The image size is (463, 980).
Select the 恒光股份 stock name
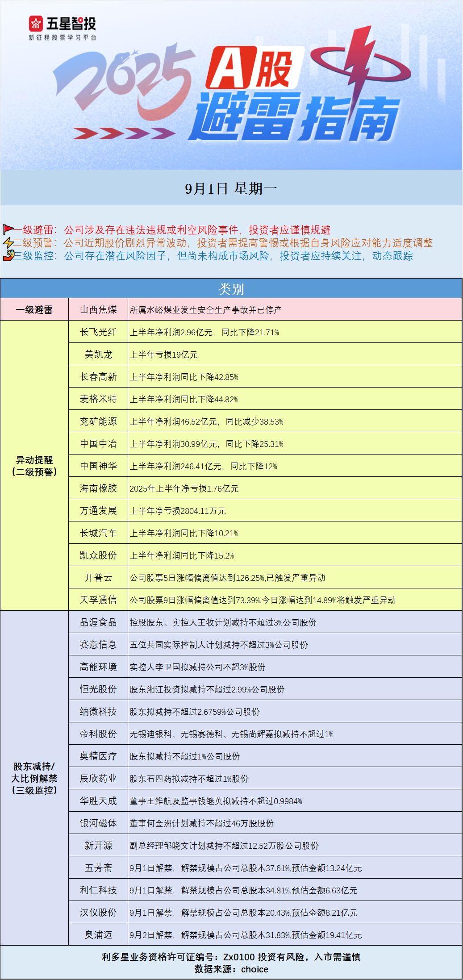98,689
